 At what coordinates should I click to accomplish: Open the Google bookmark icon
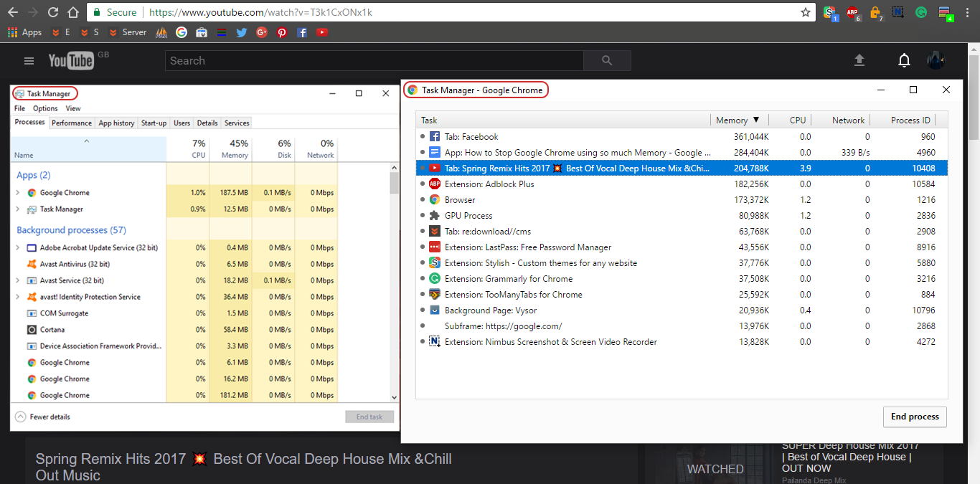(181, 32)
